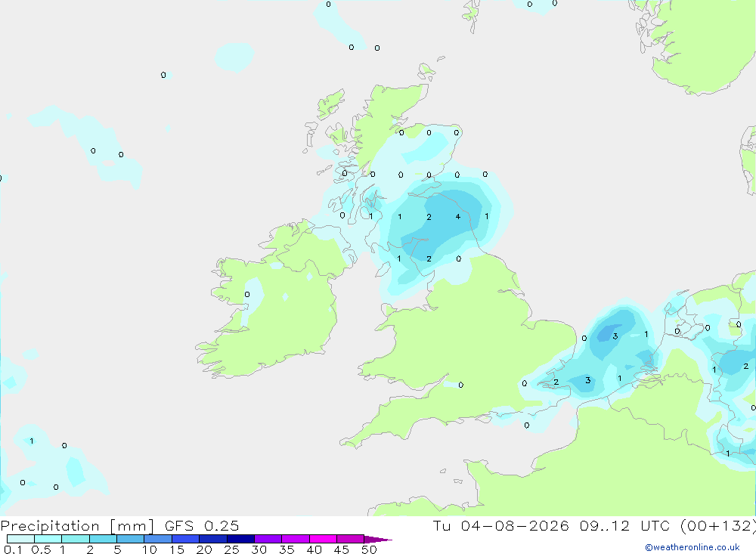The height and width of the screenshot is (554, 756).
Task: Click the '(00+132)' forecast offset text
Action: pos(718,526)
